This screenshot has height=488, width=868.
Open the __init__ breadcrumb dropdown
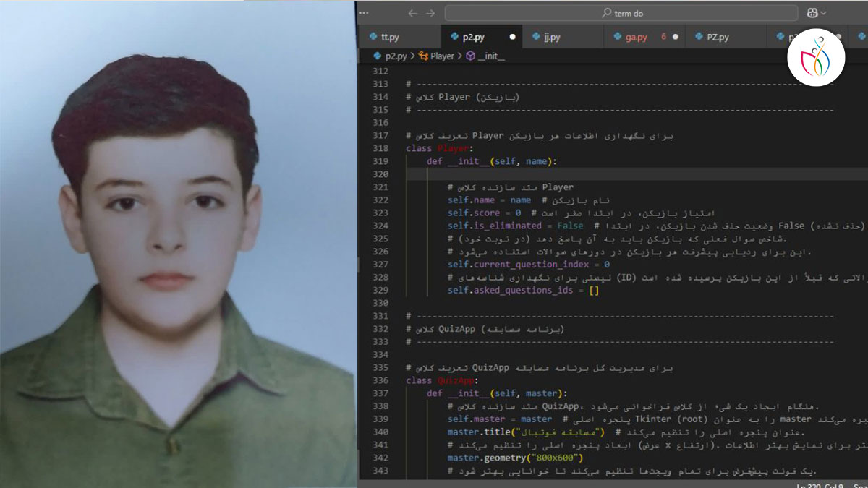490,56
